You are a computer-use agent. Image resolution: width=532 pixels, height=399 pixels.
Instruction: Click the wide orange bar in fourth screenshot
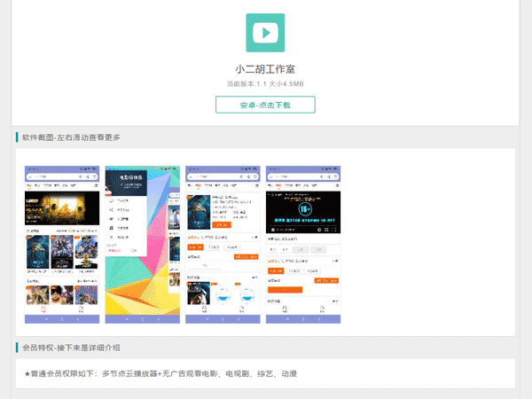point(286,290)
